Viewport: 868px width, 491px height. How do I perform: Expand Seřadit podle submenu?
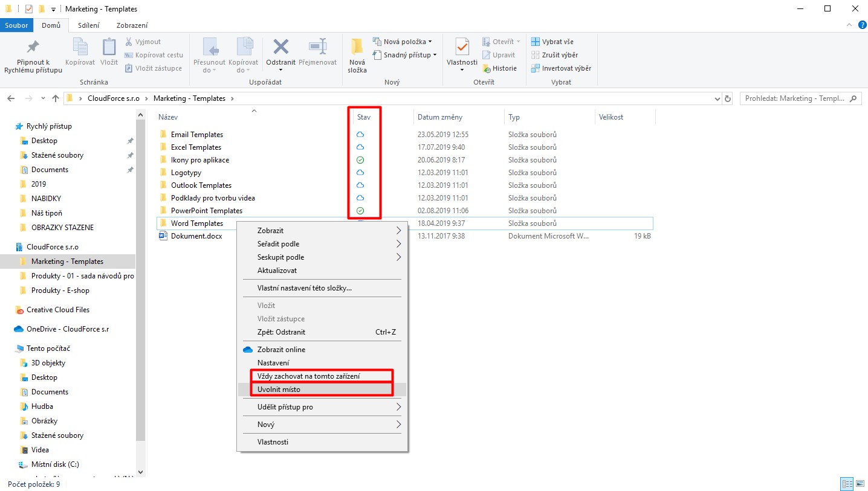click(x=323, y=244)
